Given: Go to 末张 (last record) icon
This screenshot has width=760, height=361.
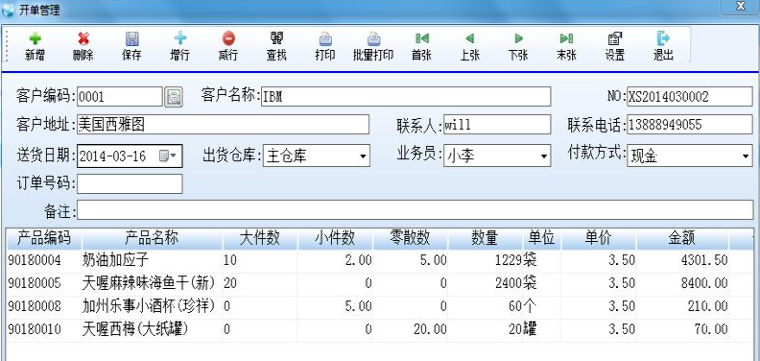Looking at the screenshot, I should click(x=566, y=39).
